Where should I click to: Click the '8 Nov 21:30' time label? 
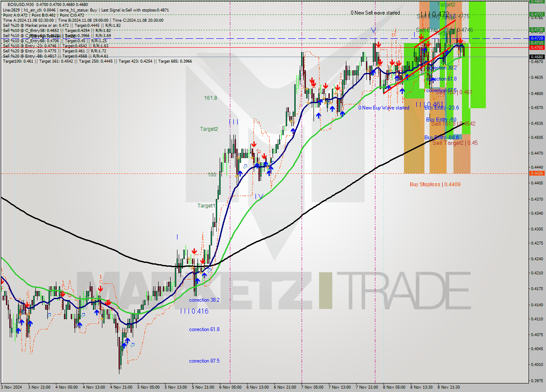coord(449,387)
